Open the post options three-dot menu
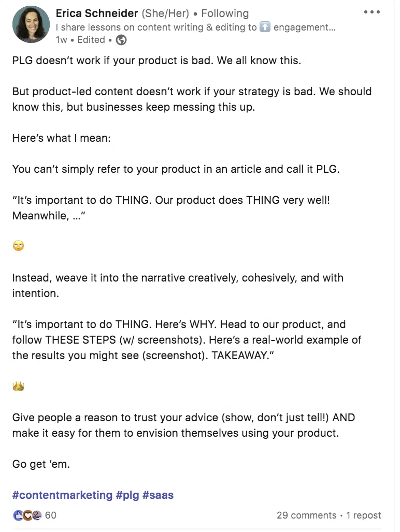 click(x=372, y=11)
